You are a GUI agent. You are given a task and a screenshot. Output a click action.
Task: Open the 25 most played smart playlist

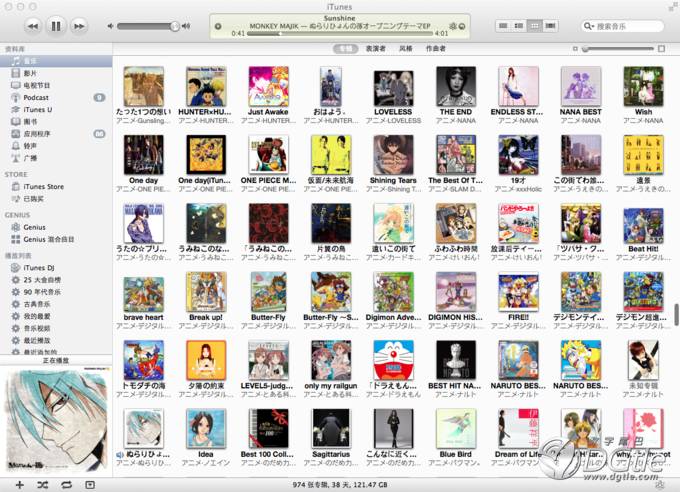pos(56,280)
